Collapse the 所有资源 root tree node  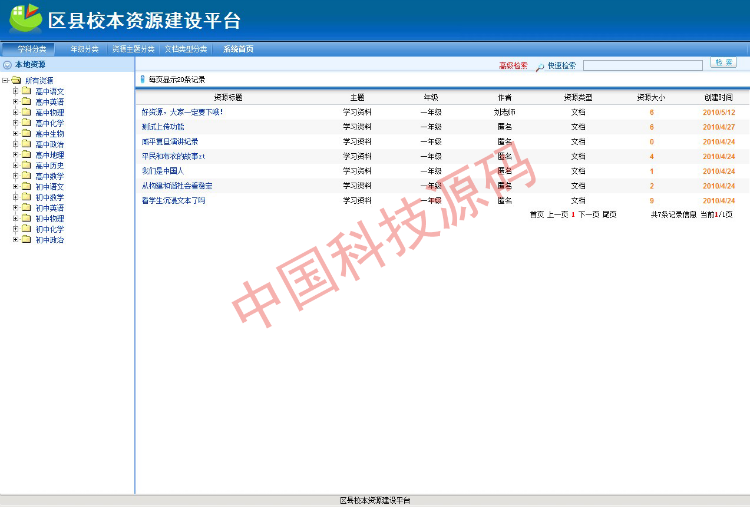5,80
